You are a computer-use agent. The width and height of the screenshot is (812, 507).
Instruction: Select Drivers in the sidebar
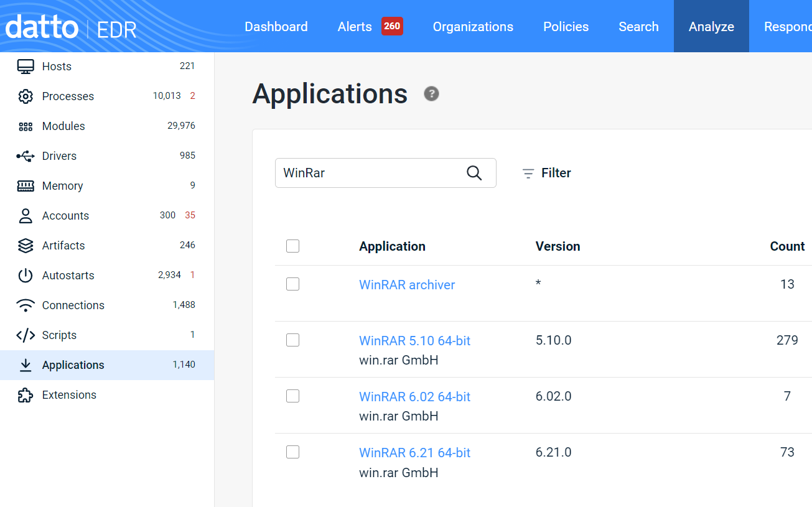tap(107, 156)
